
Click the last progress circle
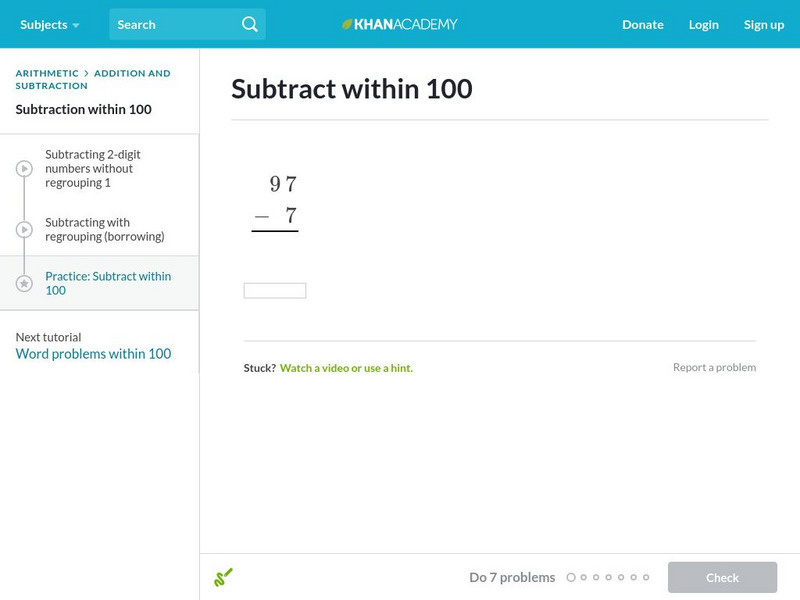point(643,577)
